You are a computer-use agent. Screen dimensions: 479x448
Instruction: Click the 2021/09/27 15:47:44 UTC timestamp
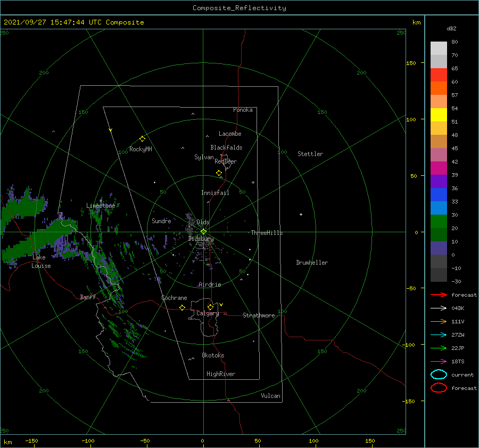73,22
